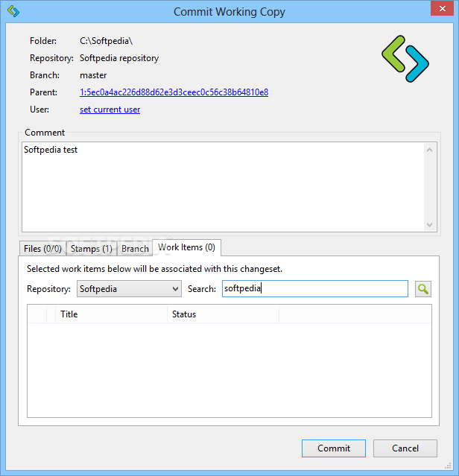Click the 'C:\Softpedia\' folder path text
This screenshot has width=459, height=476.
click(106, 41)
